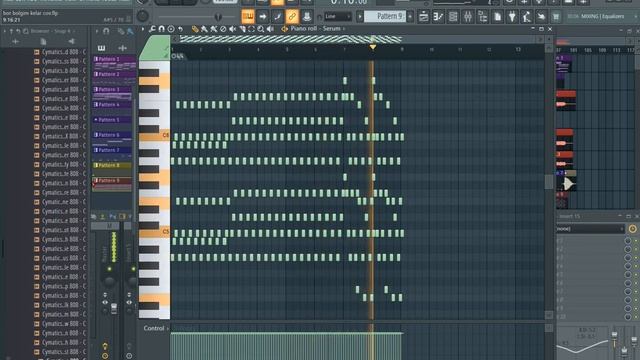Open the browser view icon in toolbar

(x=482, y=17)
